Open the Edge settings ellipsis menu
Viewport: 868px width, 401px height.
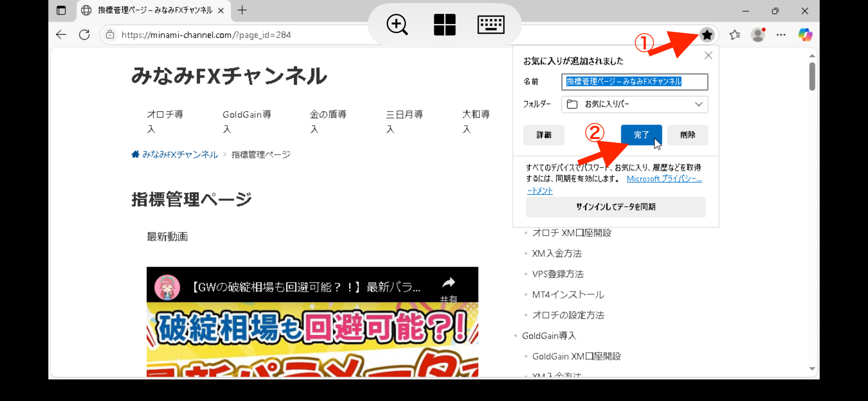tap(781, 35)
